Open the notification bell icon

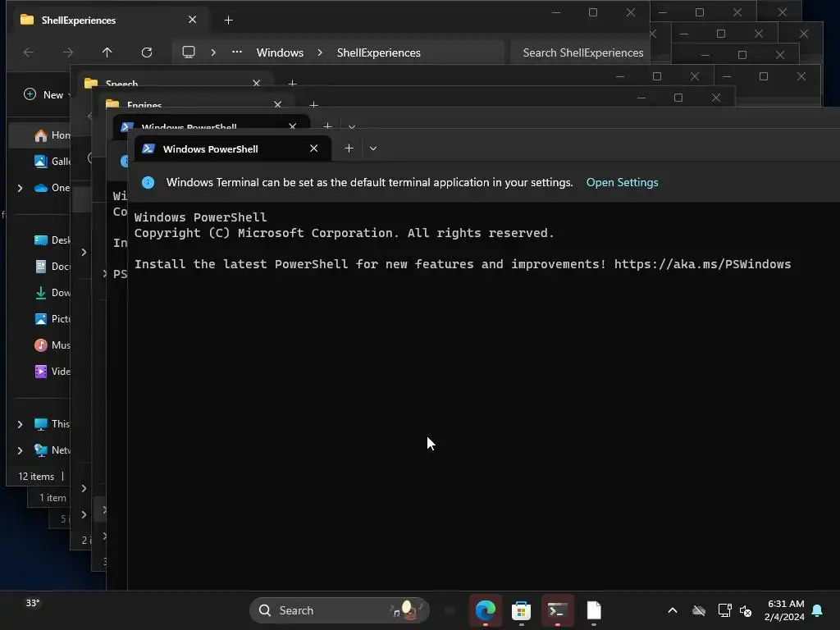(x=818, y=610)
